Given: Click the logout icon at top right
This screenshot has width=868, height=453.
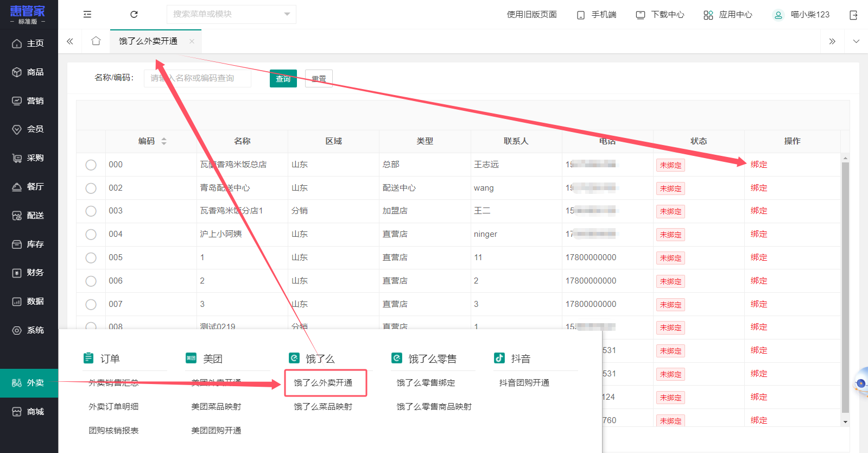Looking at the screenshot, I should pyautogui.click(x=853, y=15).
